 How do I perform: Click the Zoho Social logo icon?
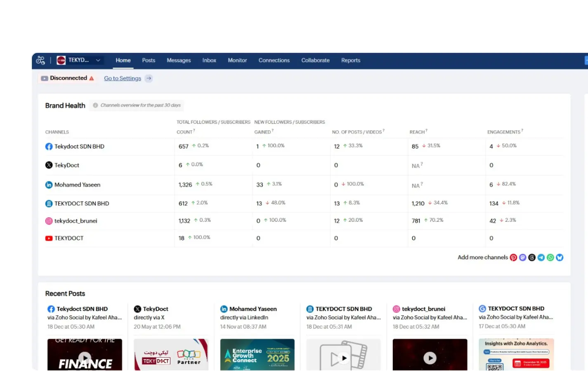[x=40, y=60]
